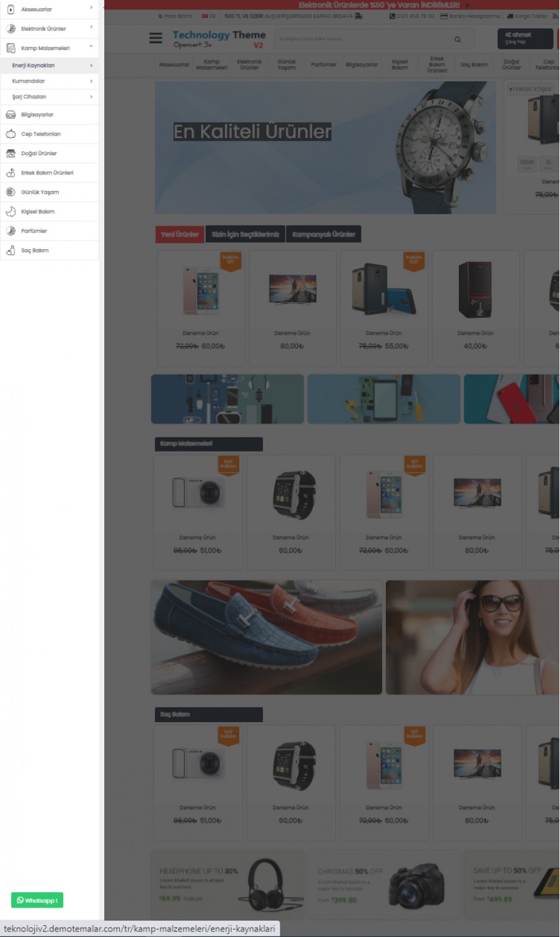Click the Bilgisayarlar laptop icon
560x937 pixels.
click(x=11, y=115)
